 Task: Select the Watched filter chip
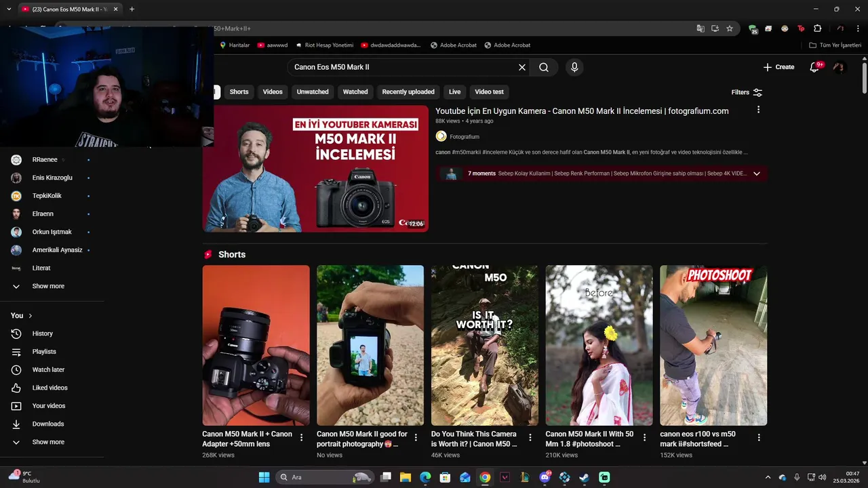click(355, 92)
